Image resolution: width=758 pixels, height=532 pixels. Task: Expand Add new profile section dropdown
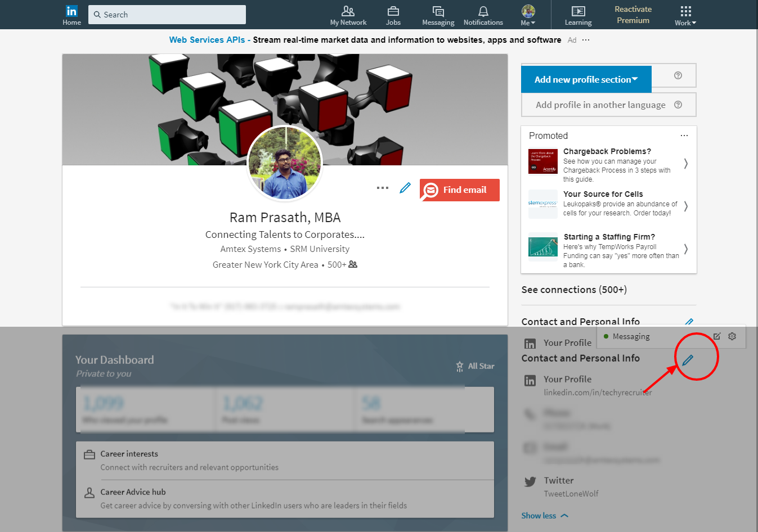point(586,79)
